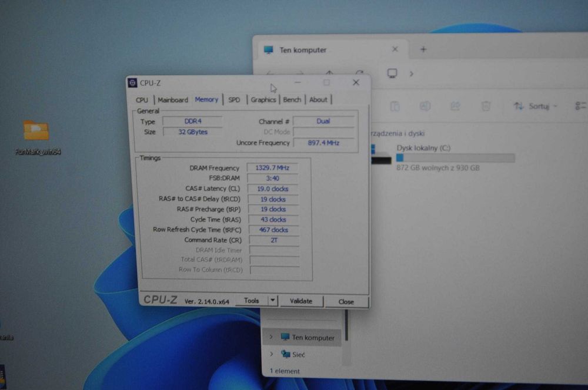Click the C: drive icon
Viewport: 588px width, 390px height.
[x=381, y=154]
